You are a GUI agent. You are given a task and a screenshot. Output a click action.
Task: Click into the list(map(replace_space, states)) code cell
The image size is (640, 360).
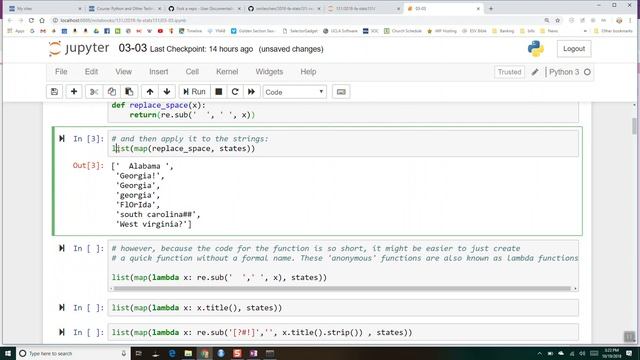tap(343, 143)
